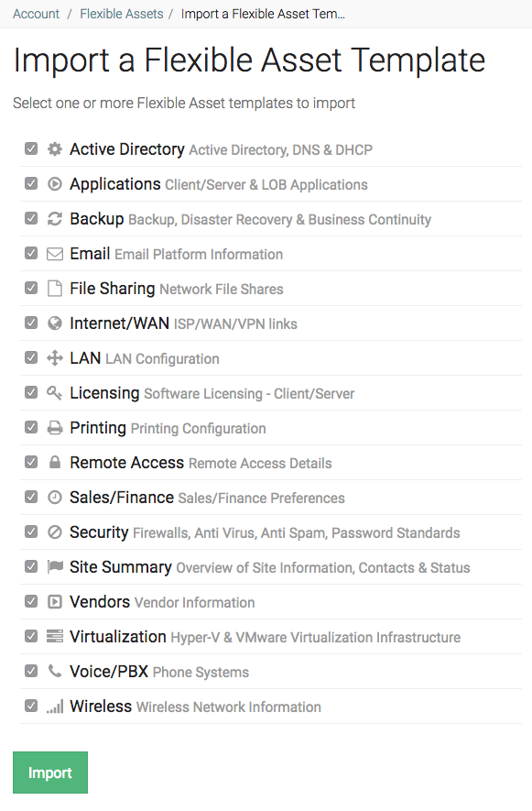This screenshot has width=532, height=811.
Task: Click the padlock icon beside Remote Access
Action: click(x=55, y=463)
